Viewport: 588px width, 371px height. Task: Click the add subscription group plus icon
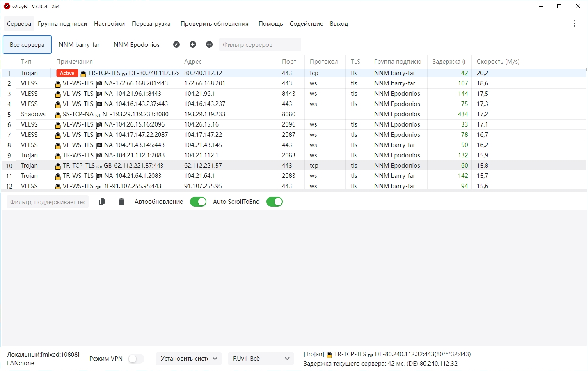click(x=193, y=44)
